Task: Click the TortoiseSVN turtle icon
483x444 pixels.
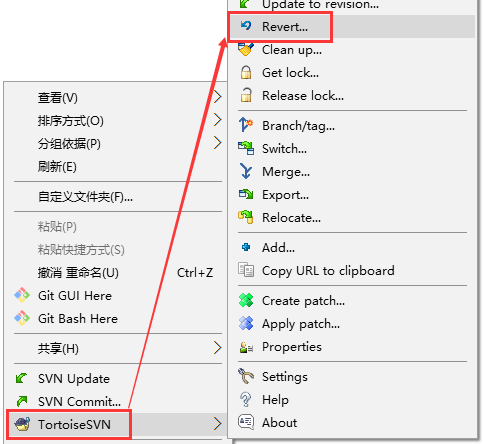Action: coord(22,424)
